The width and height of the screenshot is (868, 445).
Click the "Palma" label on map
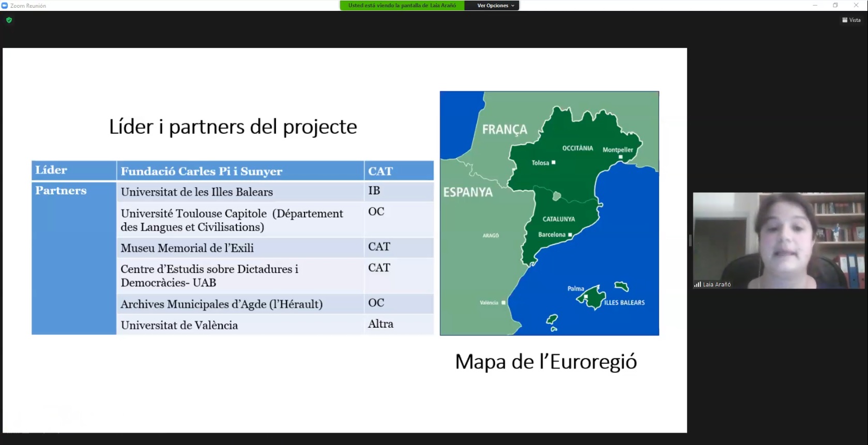point(575,289)
